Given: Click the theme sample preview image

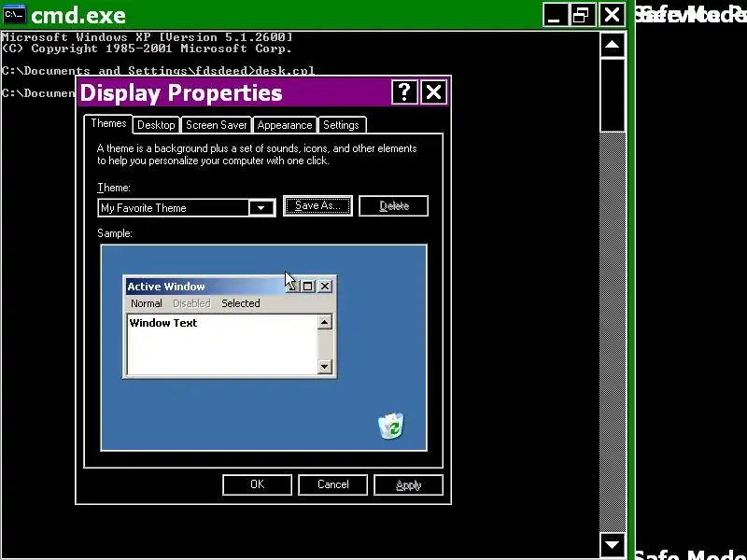Looking at the screenshot, I should pyautogui.click(x=263, y=347).
